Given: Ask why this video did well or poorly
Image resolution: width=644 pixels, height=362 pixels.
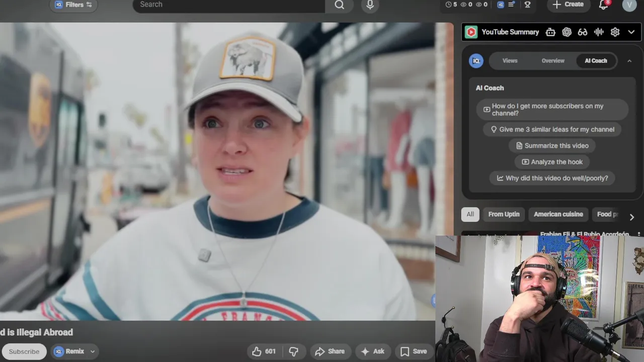Looking at the screenshot, I should (552, 178).
